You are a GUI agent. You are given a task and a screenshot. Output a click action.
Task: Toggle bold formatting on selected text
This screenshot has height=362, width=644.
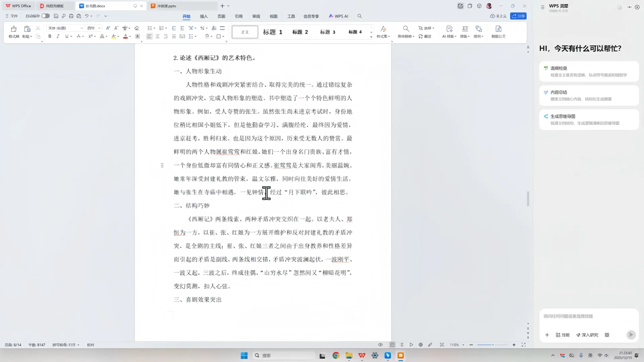tap(50, 36)
